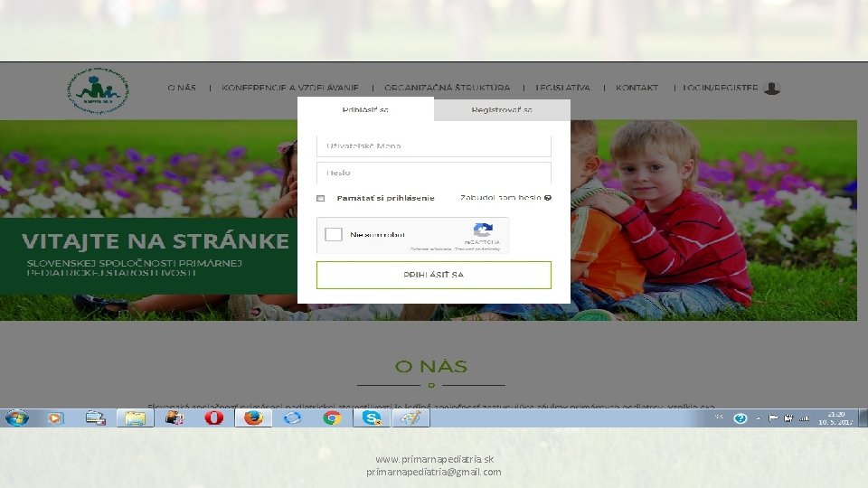Image resolution: width=868 pixels, height=488 pixels.
Task: Open the media player taskbar icon
Action: pyautogui.click(x=55, y=418)
